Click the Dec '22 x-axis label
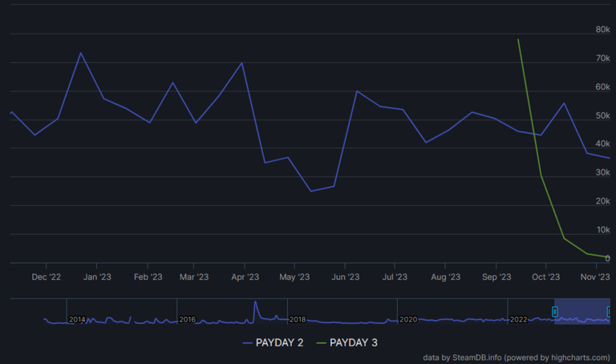The height and width of the screenshot is (364, 616). [46, 277]
